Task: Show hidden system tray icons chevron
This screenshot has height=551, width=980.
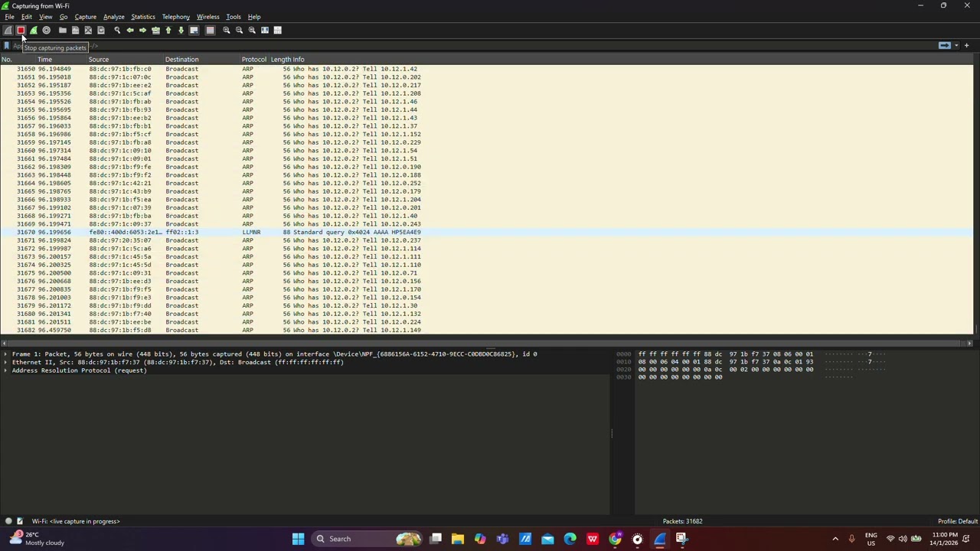Action: pos(835,539)
